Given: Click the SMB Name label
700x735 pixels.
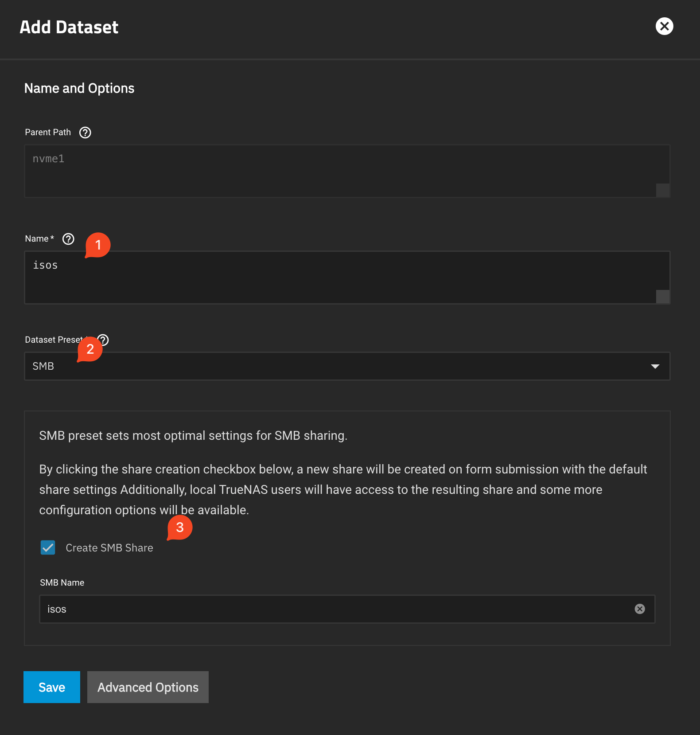Looking at the screenshot, I should tap(62, 583).
